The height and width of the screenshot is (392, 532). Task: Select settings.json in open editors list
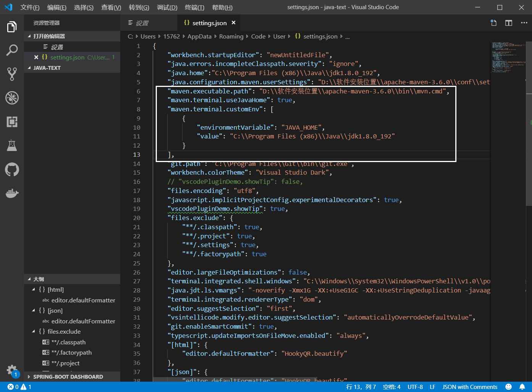(72, 57)
